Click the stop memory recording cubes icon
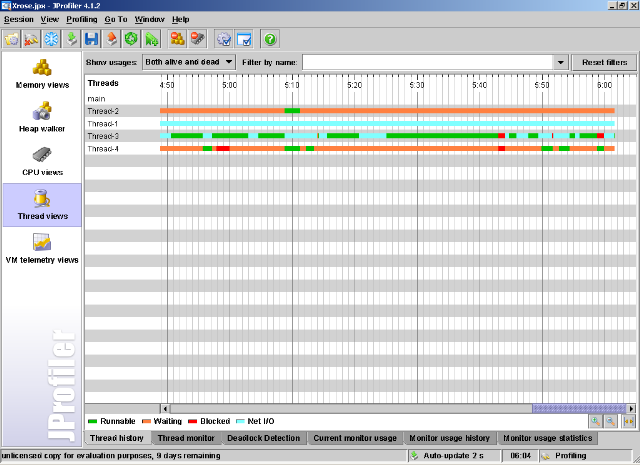The height and width of the screenshot is (465, 640). click(x=178, y=40)
